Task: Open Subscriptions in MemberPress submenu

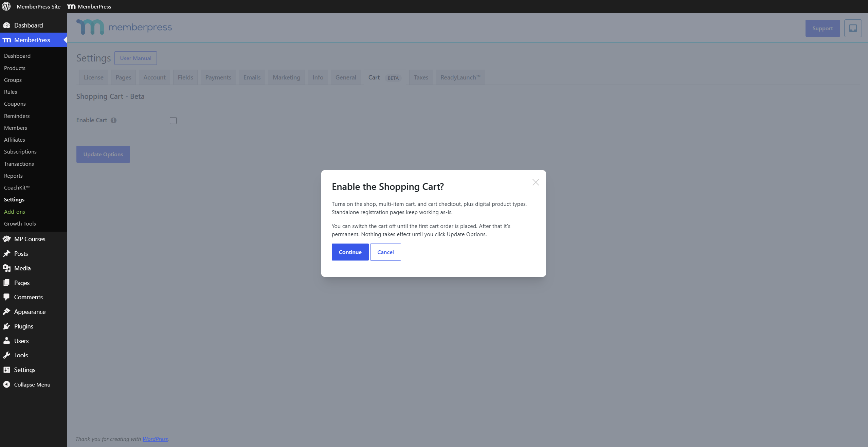Action: [x=20, y=151]
